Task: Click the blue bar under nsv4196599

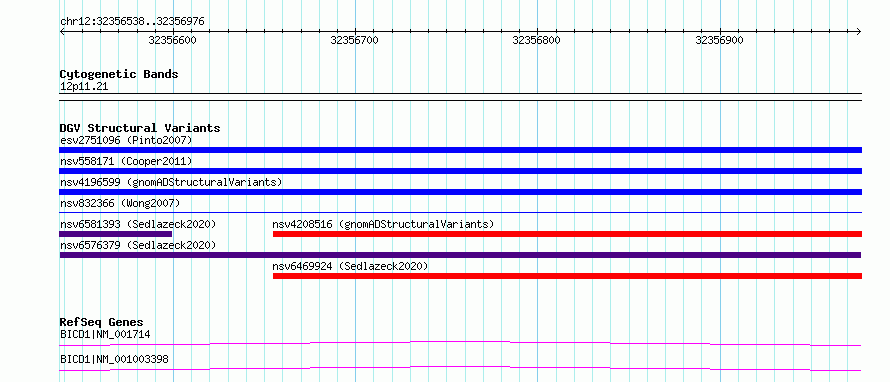Action: (x=460, y=192)
